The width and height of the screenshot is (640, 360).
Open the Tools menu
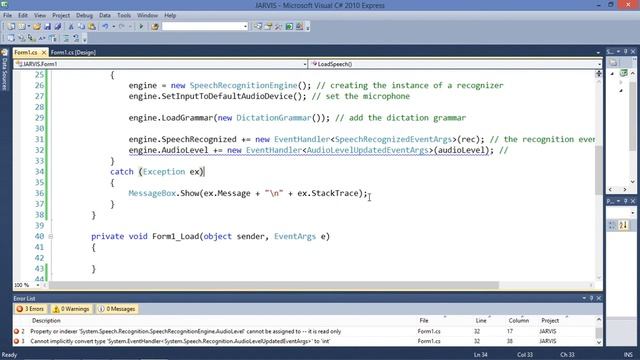pyautogui.click(x=124, y=16)
